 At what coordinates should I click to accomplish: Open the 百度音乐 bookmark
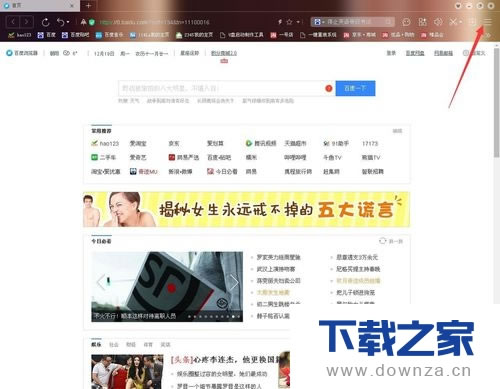click(110, 35)
